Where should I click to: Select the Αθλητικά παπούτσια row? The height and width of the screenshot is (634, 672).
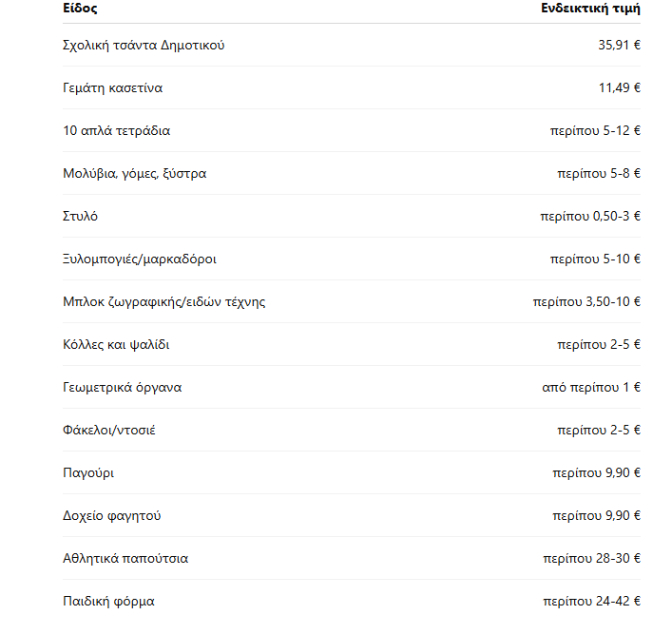[352, 558]
